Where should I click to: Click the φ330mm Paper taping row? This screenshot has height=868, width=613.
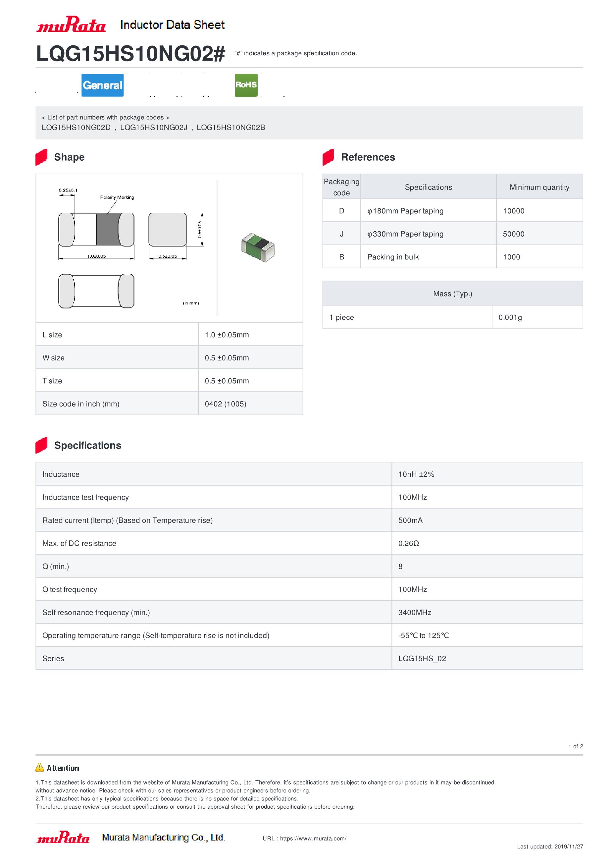[405, 234]
